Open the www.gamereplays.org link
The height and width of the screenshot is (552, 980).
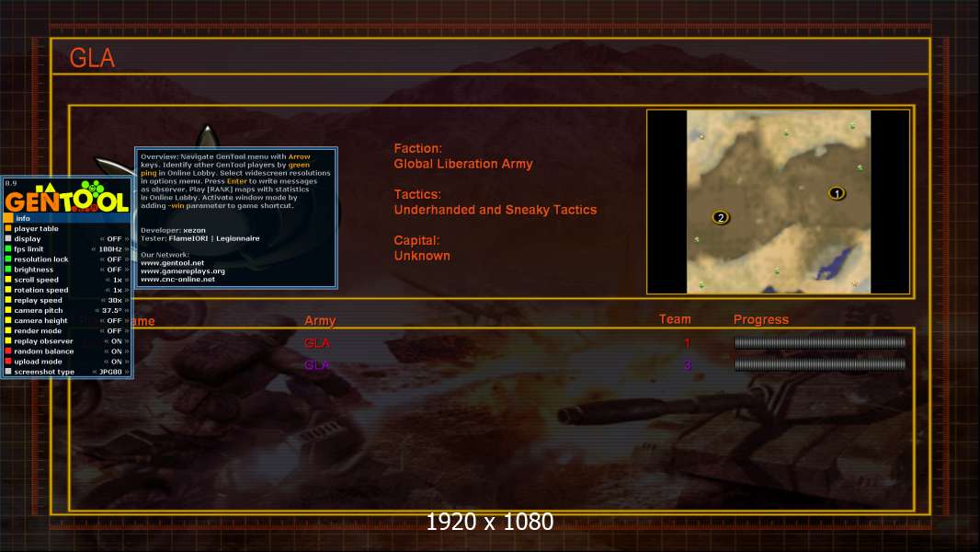point(183,271)
